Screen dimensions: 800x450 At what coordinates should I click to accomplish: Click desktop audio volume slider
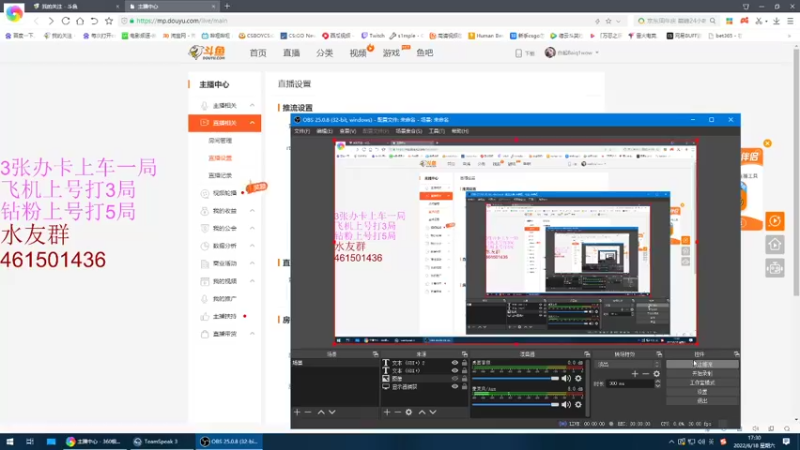coord(515,379)
